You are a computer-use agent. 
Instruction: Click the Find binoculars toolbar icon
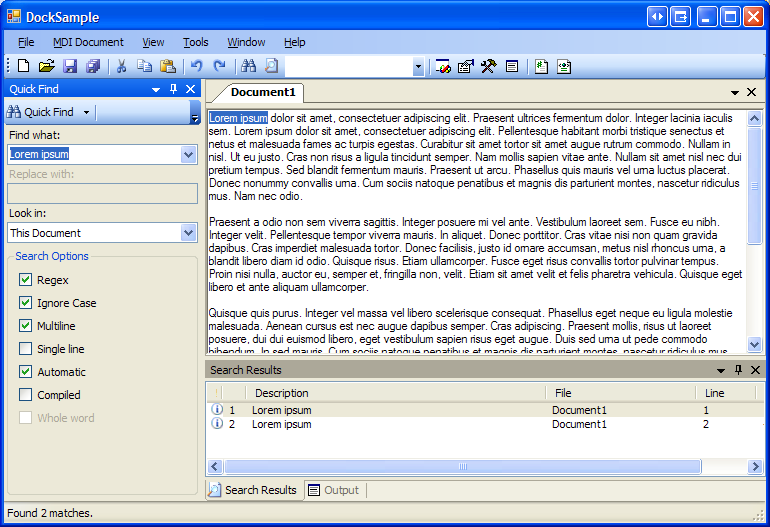tap(248, 66)
